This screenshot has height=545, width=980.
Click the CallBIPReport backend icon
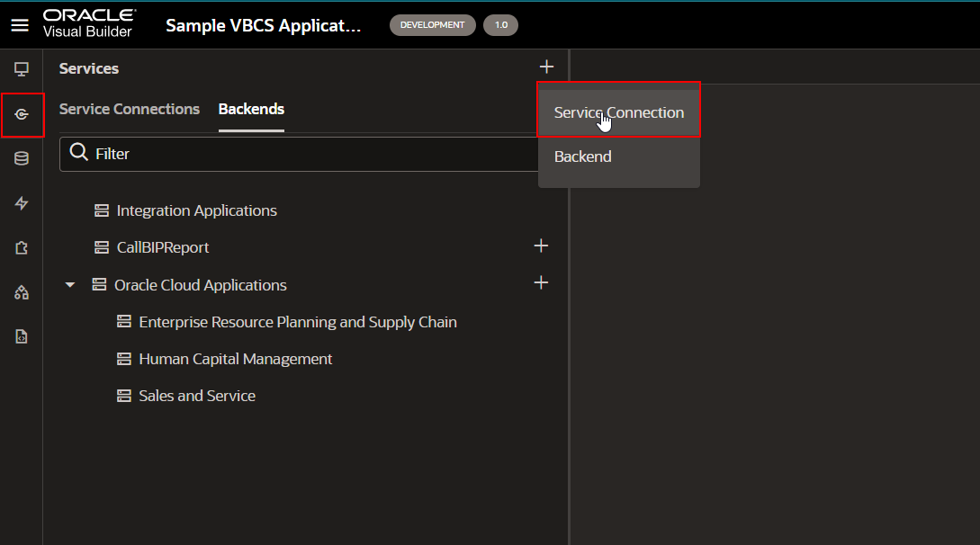pos(102,247)
